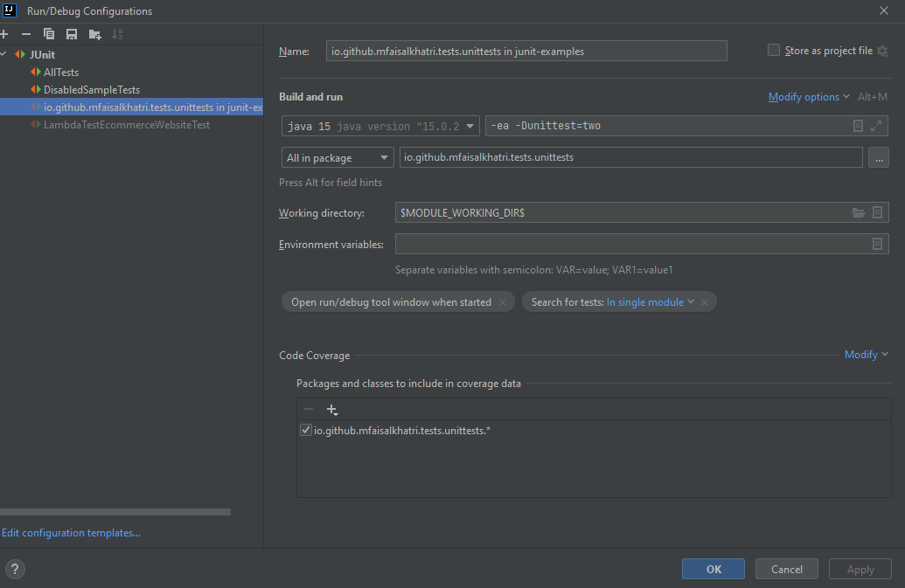Click the Remove Configuration minus icon

pyautogui.click(x=26, y=34)
